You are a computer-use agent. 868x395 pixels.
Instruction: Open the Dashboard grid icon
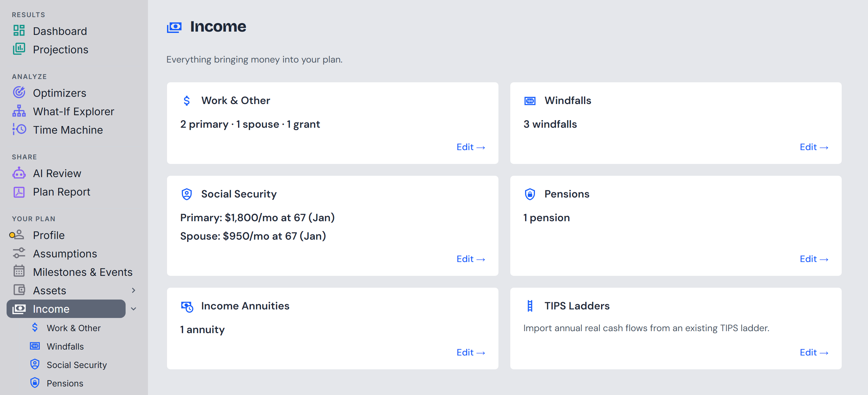pos(19,31)
